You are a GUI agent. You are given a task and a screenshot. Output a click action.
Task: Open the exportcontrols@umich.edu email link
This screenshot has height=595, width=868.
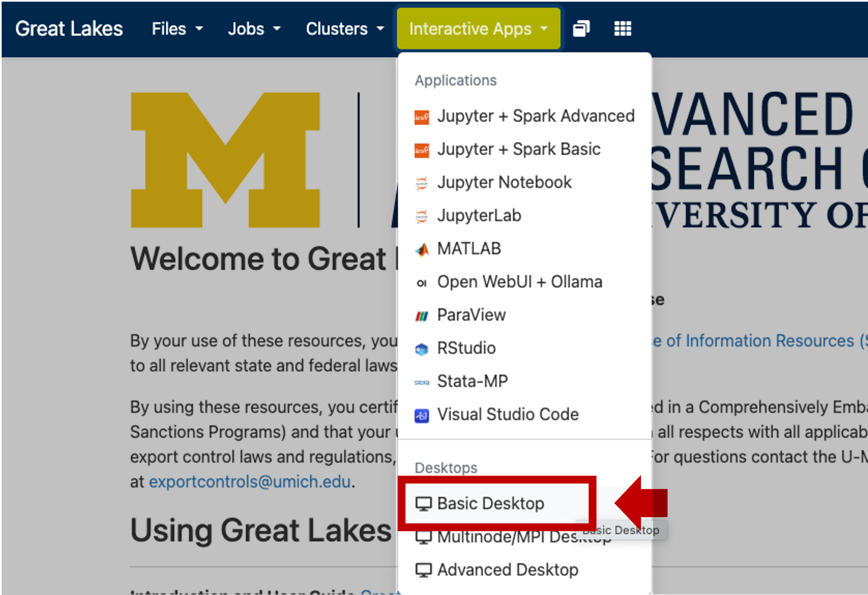coord(249,482)
